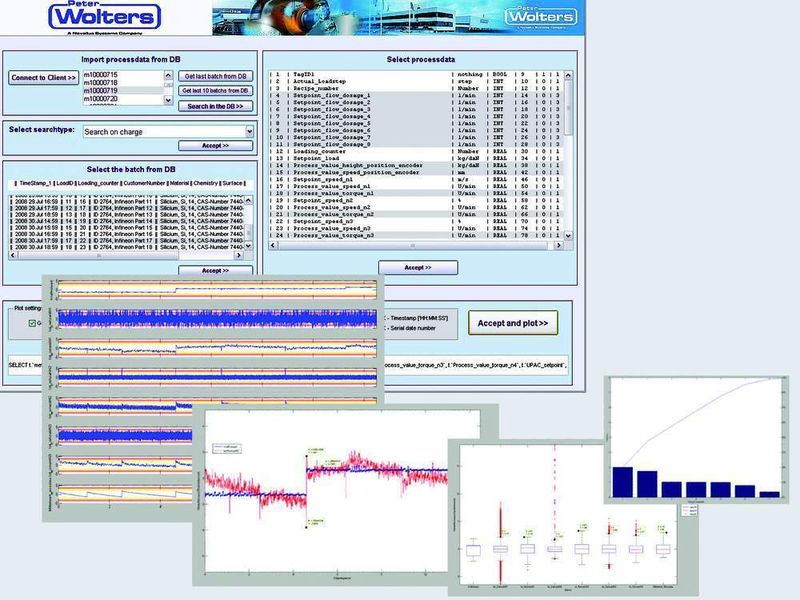Select the Process_value_torque_n1 row

pos(415,193)
